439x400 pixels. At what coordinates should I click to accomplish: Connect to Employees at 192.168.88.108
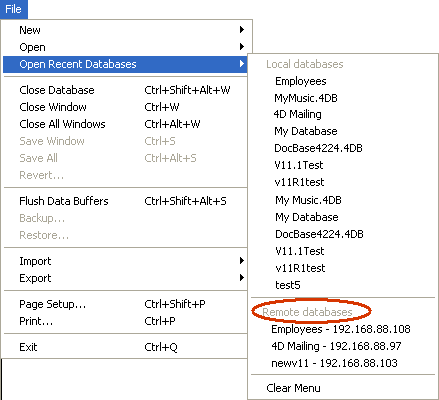pyautogui.click(x=341, y=329)
